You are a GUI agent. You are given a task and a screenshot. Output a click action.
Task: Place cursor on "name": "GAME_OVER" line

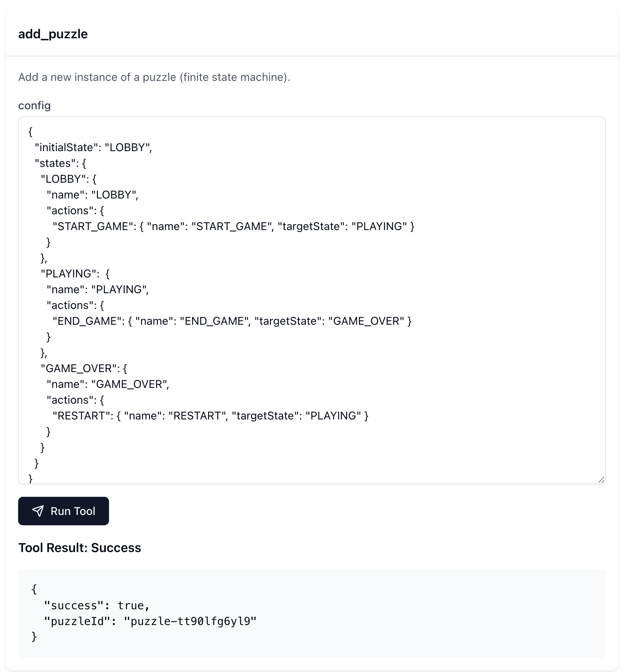point(108,384)
